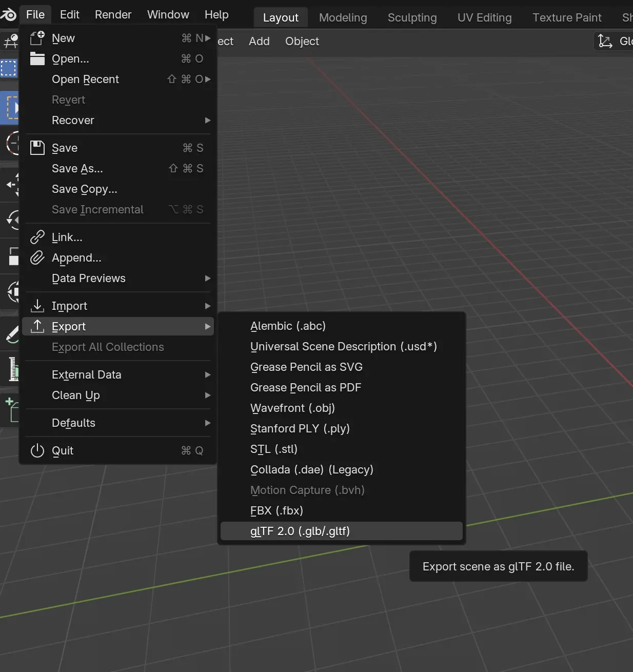Image resolution: width=633 pixels, height=672 pixels.
Task: Switch to the Sculpting workspace tab
Action: [x=412, y=17]
